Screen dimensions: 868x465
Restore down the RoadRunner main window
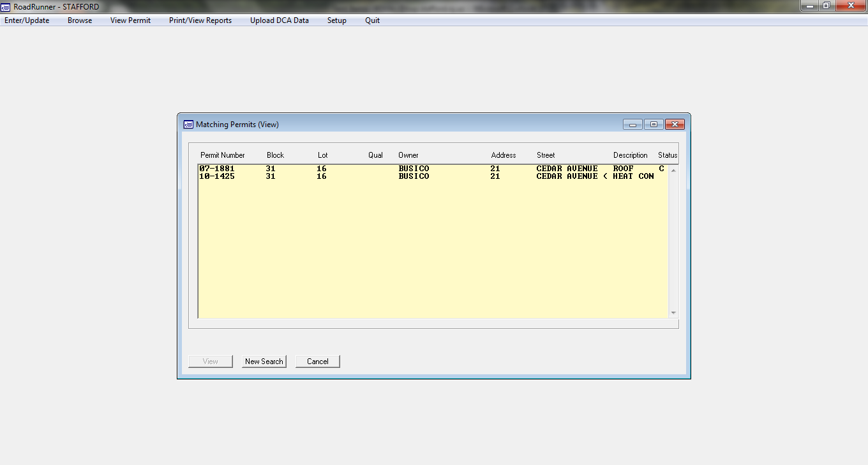(827, 5)
